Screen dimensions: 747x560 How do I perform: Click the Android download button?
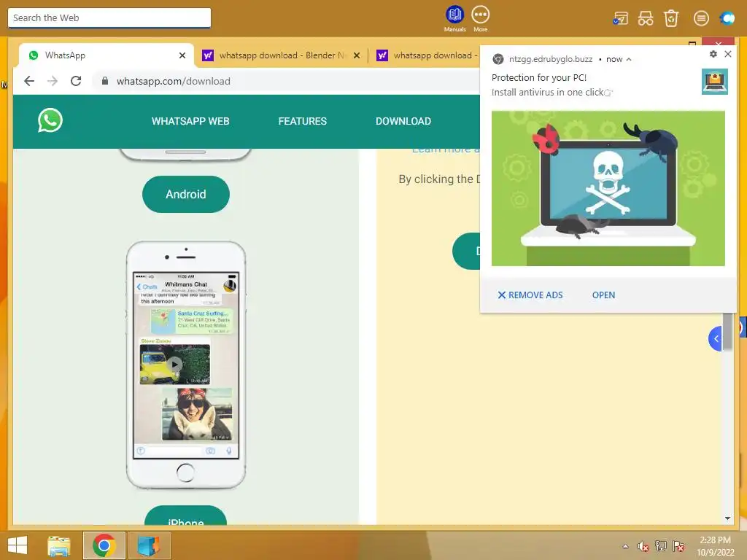point(186,194)
